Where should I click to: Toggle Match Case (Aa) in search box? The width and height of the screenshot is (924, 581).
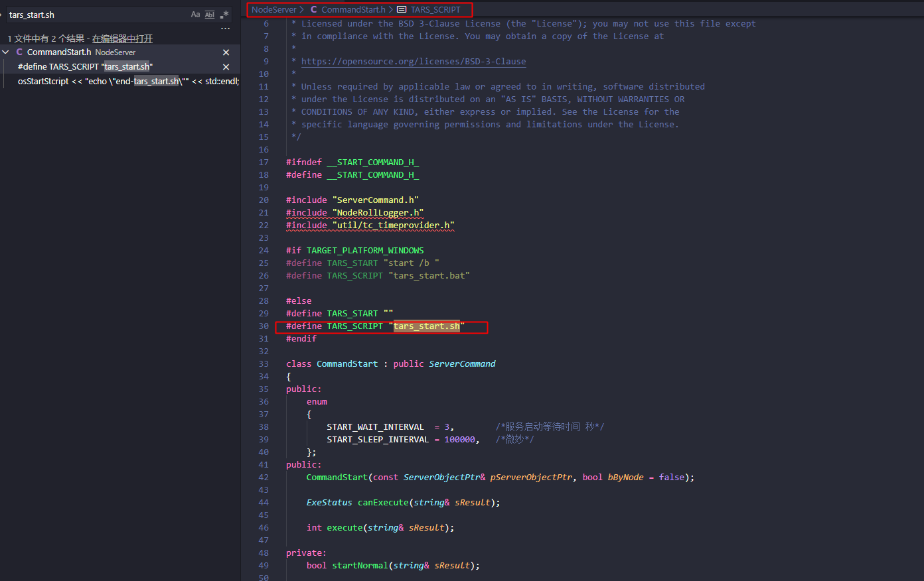click(x=195, y=15)
